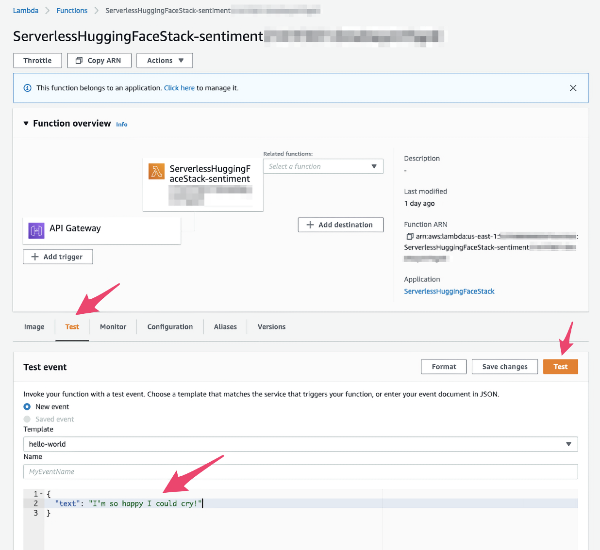Image resolution: width=600 pixels, height=550 pixels.
Task: Click the '1 day ago' last modified text
Action: point(419,204)
